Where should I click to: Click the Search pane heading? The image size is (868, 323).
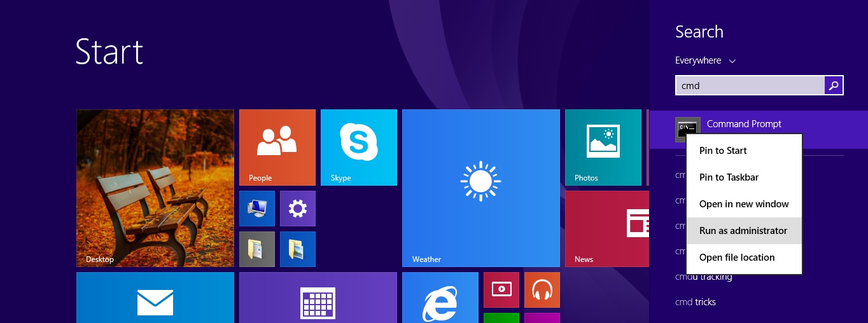pos(699,32)
